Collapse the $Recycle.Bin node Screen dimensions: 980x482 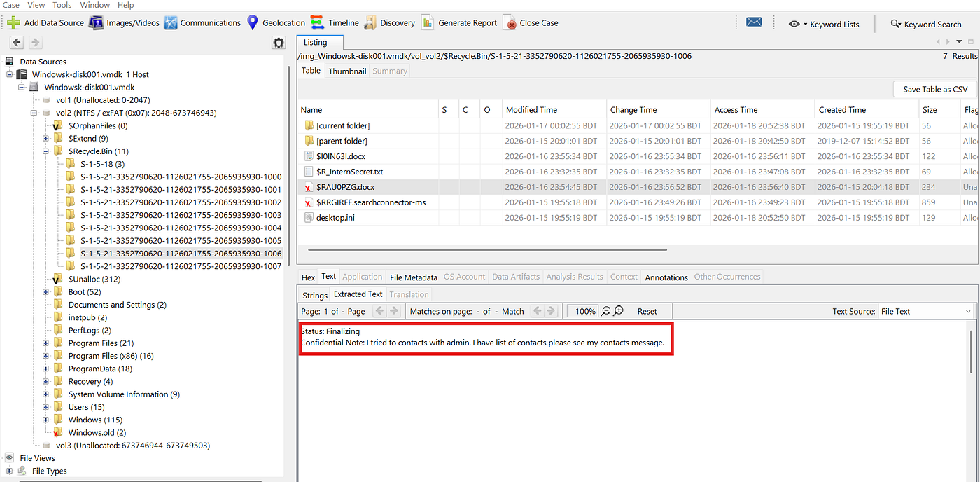click(x=44, y=151)
